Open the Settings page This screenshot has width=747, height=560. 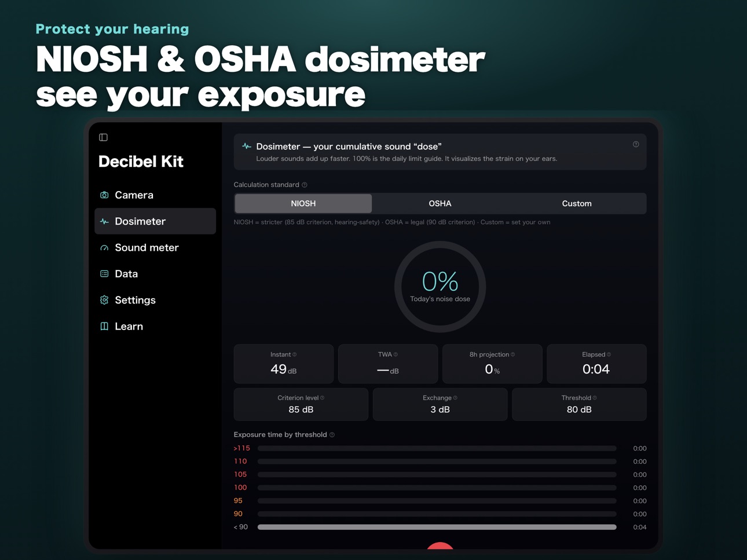point(155,300)
